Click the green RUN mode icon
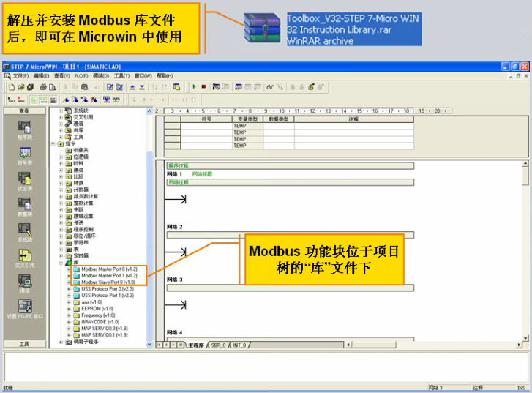Screen dimensions: 532x393 point(194,87)
